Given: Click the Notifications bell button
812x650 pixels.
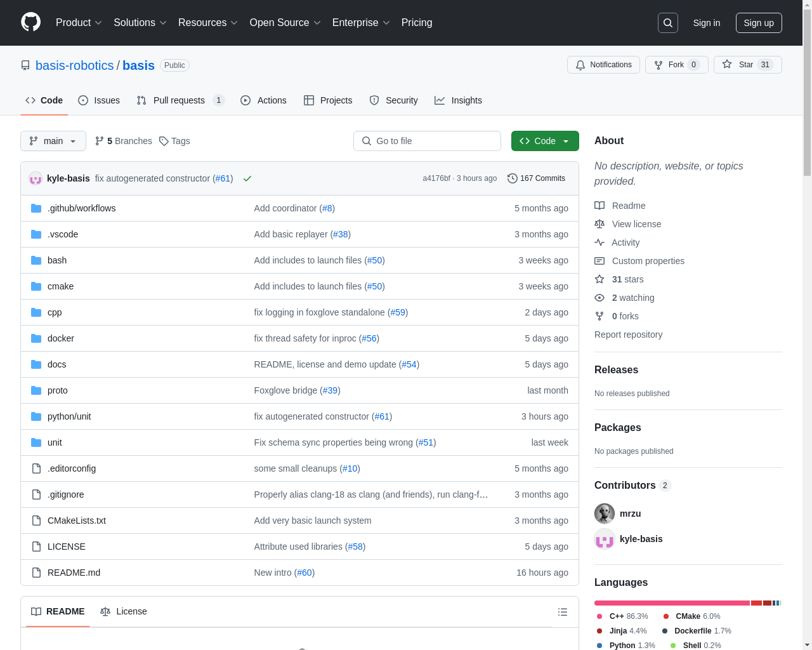Looking at the screenshot, I should 603,65.
